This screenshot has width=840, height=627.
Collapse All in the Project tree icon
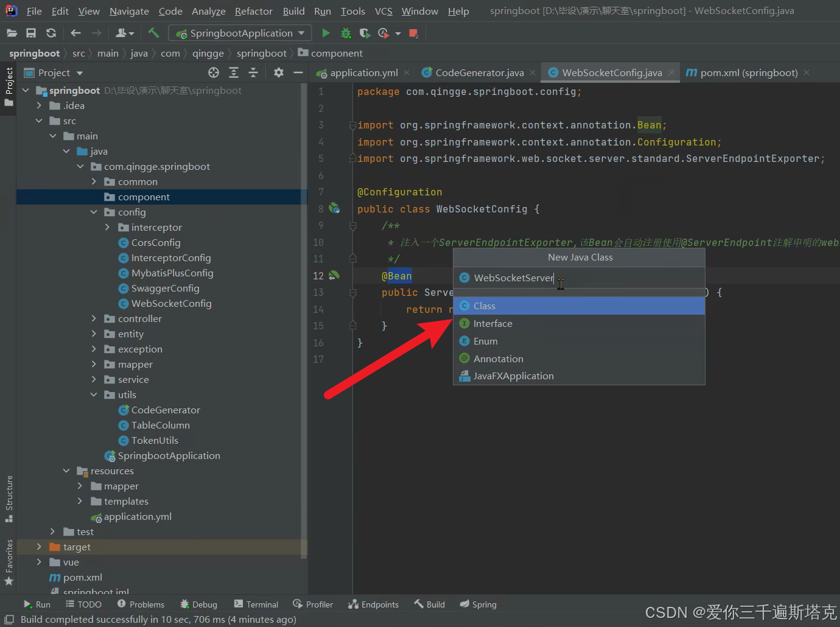pyautogui.click(x=253, y=72)
